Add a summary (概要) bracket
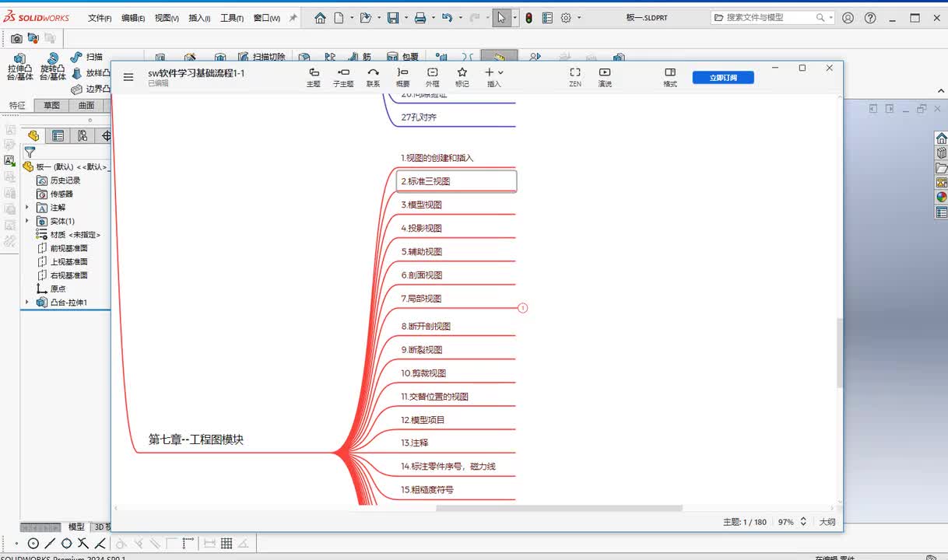 402,77
